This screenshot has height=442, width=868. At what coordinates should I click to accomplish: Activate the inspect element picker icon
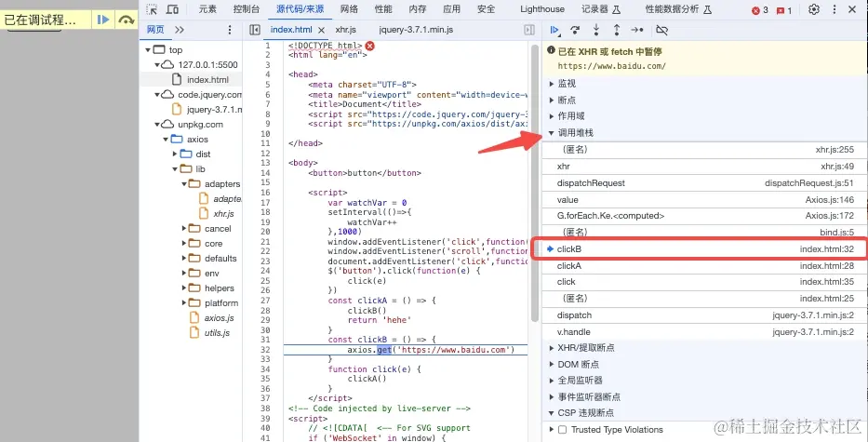point(152,9)
